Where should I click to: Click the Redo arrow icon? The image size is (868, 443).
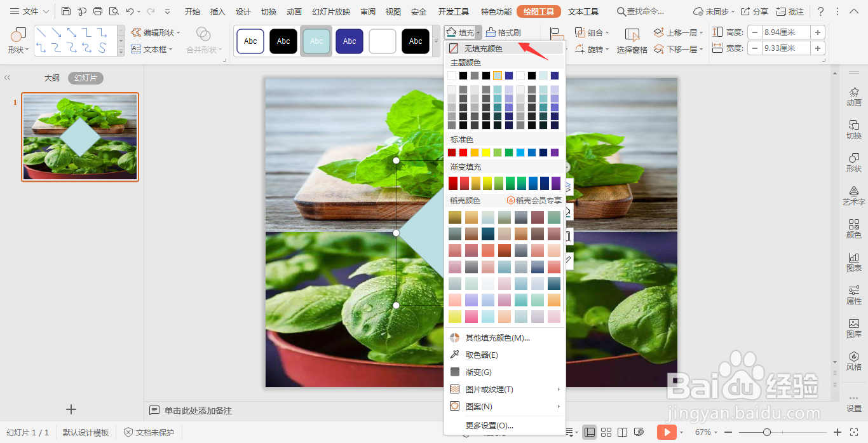151,11
